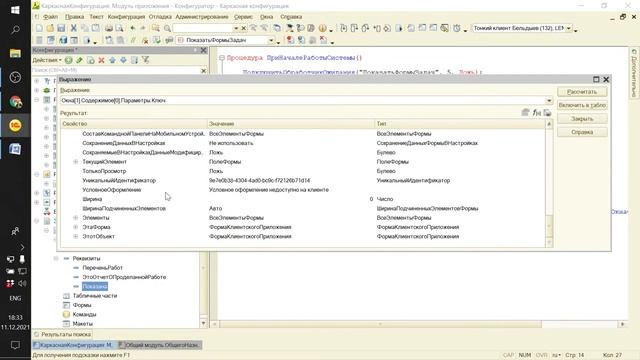Create a new document via toolbar icon
Image resolution: width=640 pixels, height=360 pixels.
click(x=39, y=28)
